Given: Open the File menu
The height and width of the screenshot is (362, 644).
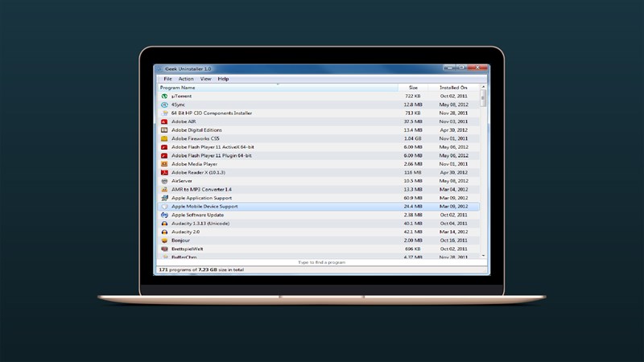Looking at the screenshot, I should (167, 79).
